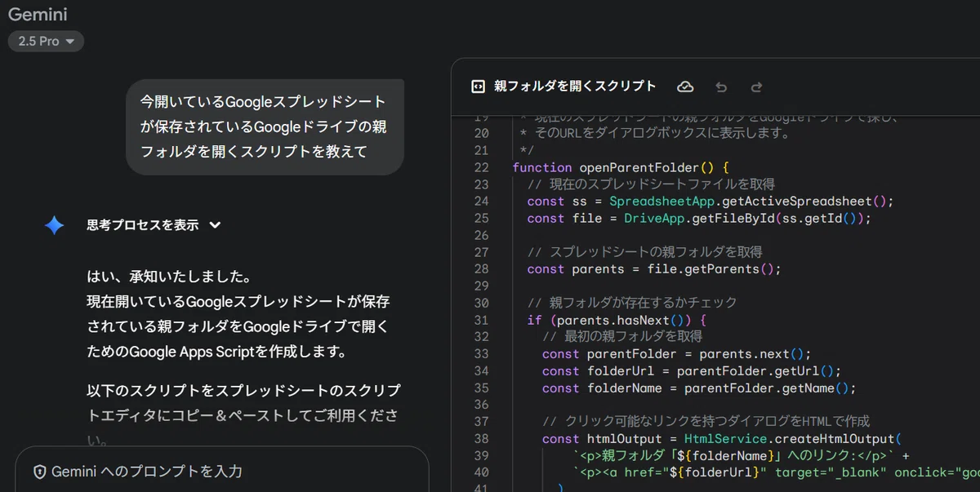Click code line 'const parentFolder = parents.next();'
The height and width of the screenshot is (492, 980).
click(x=676, y=354)
